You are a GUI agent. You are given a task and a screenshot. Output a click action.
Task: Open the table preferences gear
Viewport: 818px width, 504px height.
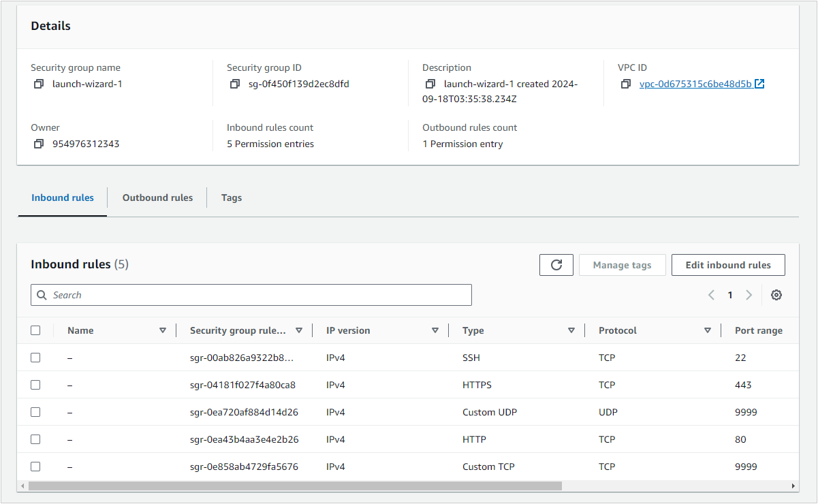776,294
